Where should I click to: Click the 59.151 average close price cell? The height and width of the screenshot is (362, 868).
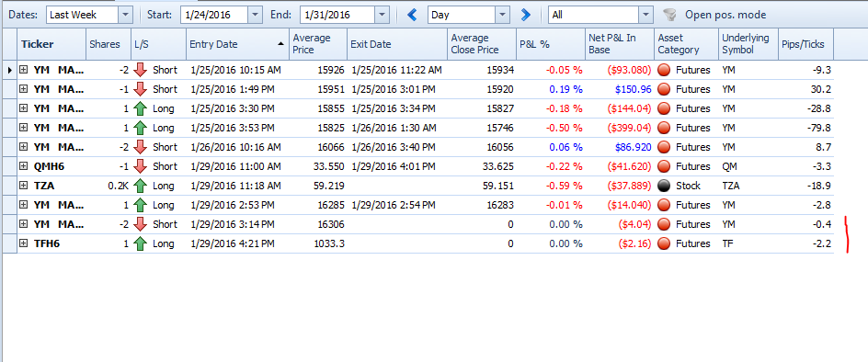point(482,186)
